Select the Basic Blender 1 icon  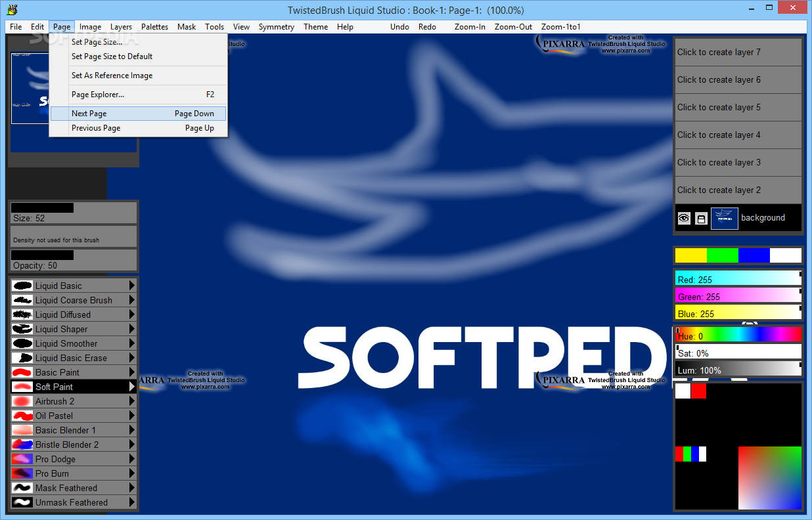(x=22, y=430)
